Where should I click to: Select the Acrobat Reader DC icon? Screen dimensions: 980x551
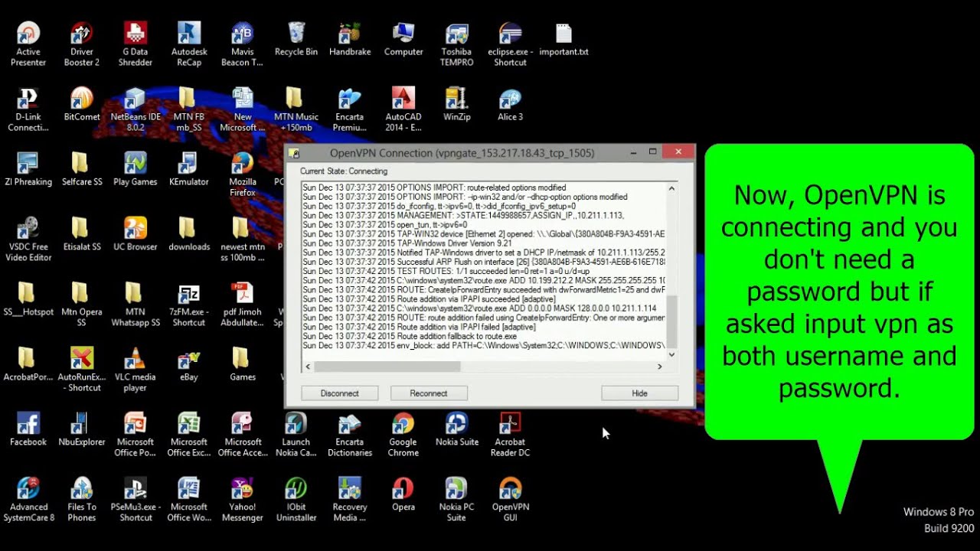pyautogui.click(x=511, y=435)
